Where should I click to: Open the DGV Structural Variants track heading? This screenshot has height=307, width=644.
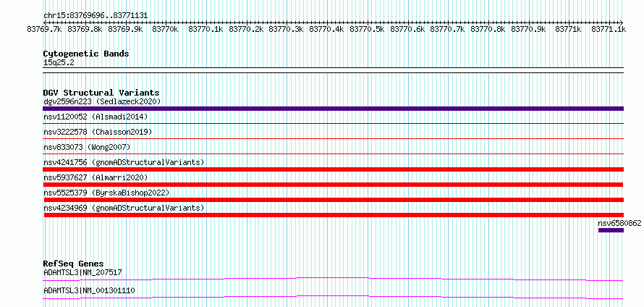coord(101,93)
